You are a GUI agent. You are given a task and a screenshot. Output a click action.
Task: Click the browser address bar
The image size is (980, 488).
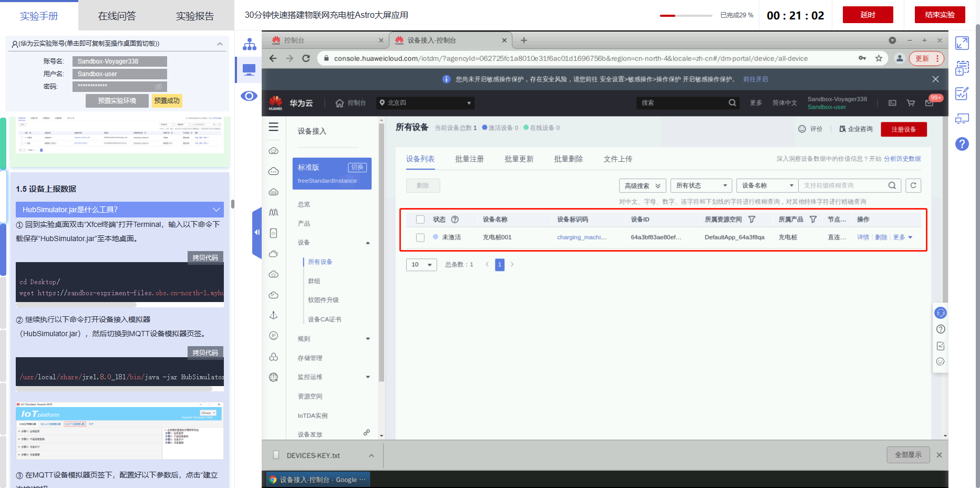(589, 58)
